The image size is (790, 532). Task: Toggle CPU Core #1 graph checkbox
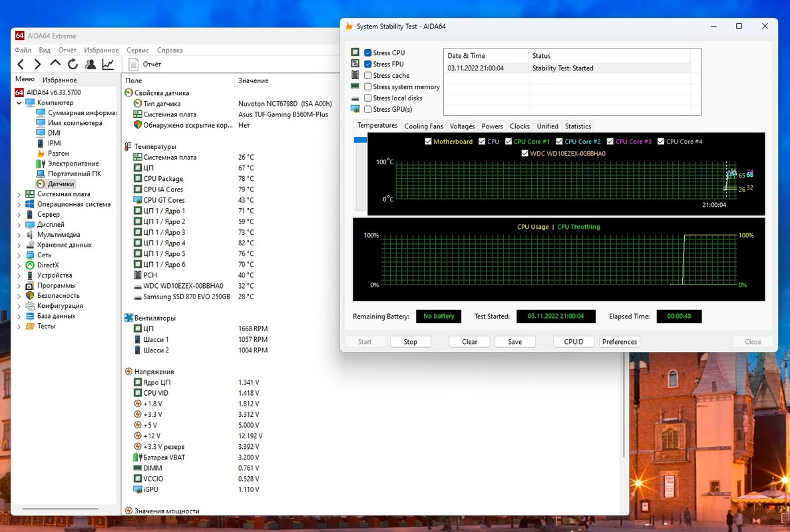pos(508,142)
